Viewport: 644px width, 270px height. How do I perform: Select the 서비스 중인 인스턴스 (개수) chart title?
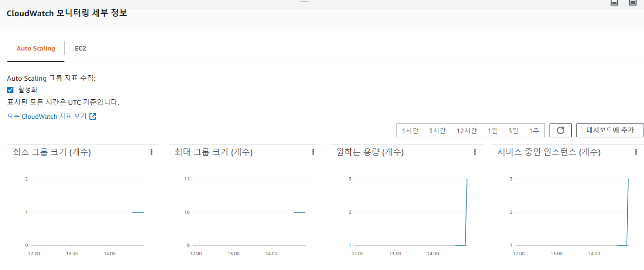(x=549, y=152)
